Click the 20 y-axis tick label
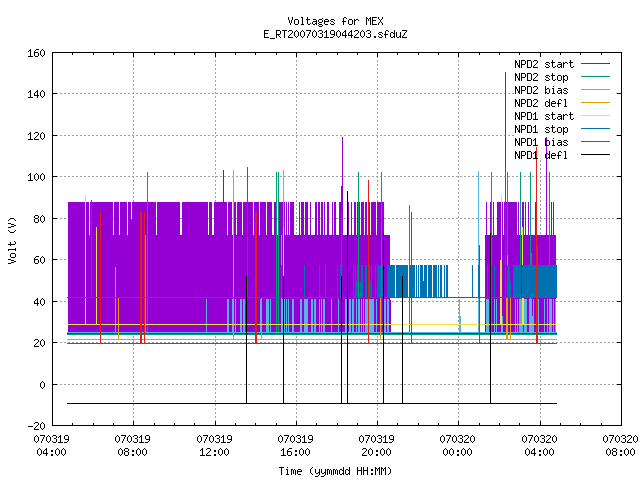This screenshot has width=640, height=480. point(39,343)
